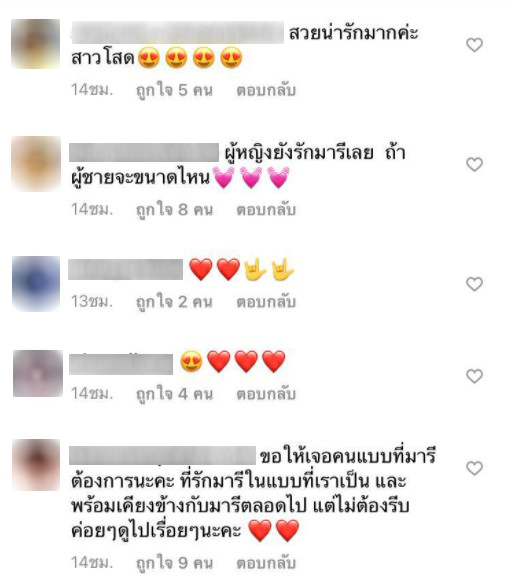The width and height of the screenshot is (512, 582).
Task: Open profile avatar of the last commenter
Action: coord(36,465)
